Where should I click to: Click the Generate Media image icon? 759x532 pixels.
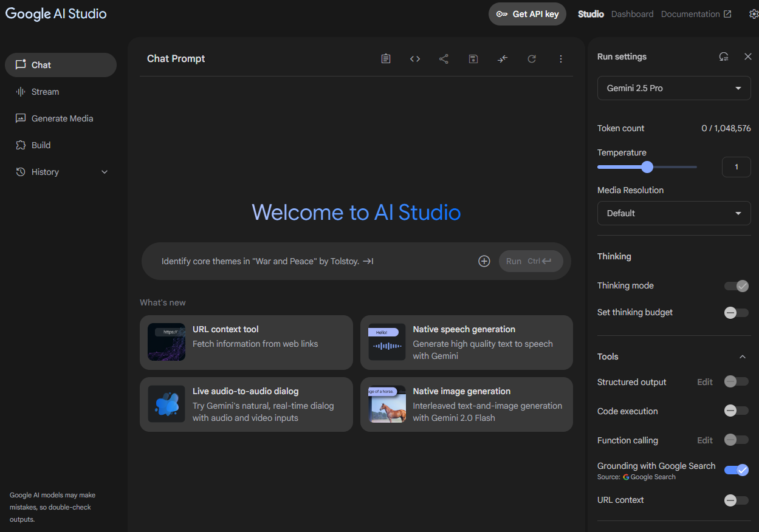click(x=21, y=118)
